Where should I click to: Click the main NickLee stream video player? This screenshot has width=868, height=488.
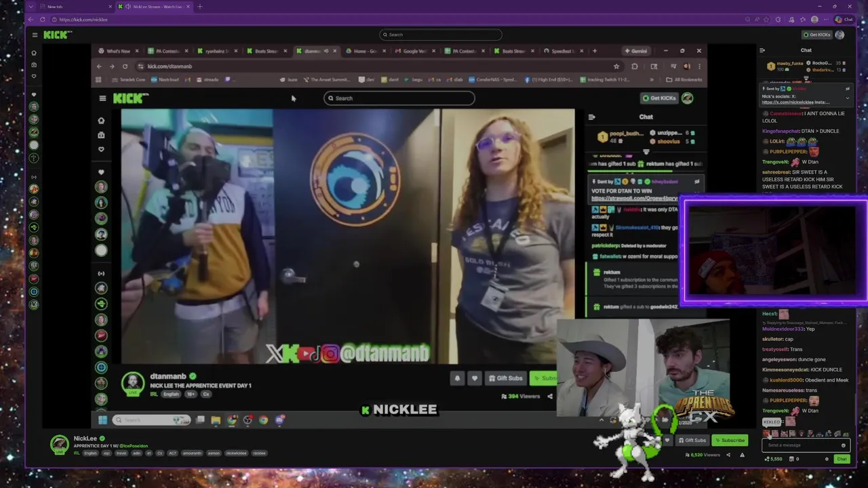(399, 236)
